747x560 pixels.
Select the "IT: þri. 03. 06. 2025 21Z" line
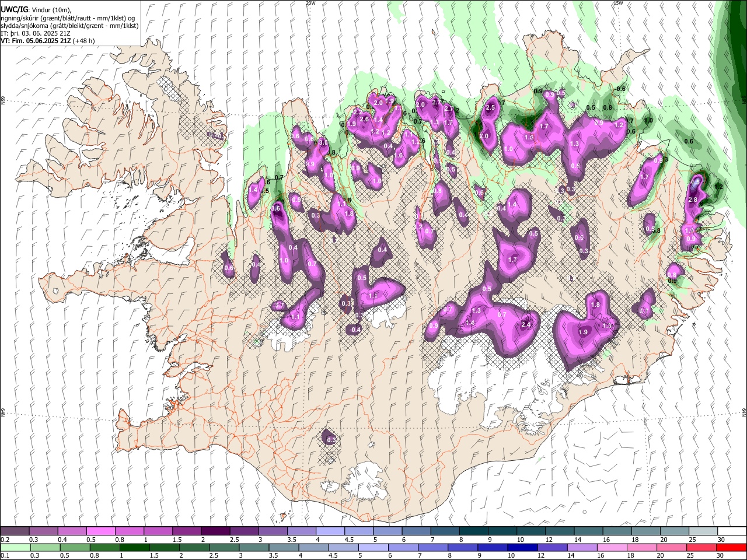[36, 33]
